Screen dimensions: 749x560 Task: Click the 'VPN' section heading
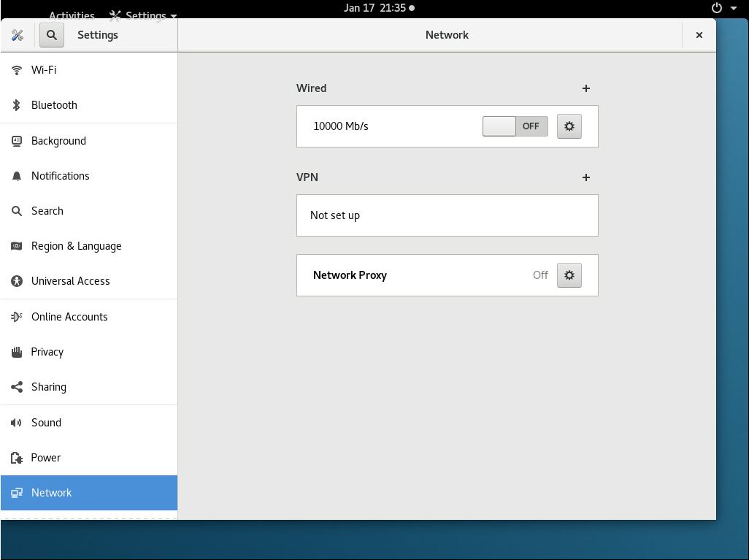pos(307,177)
